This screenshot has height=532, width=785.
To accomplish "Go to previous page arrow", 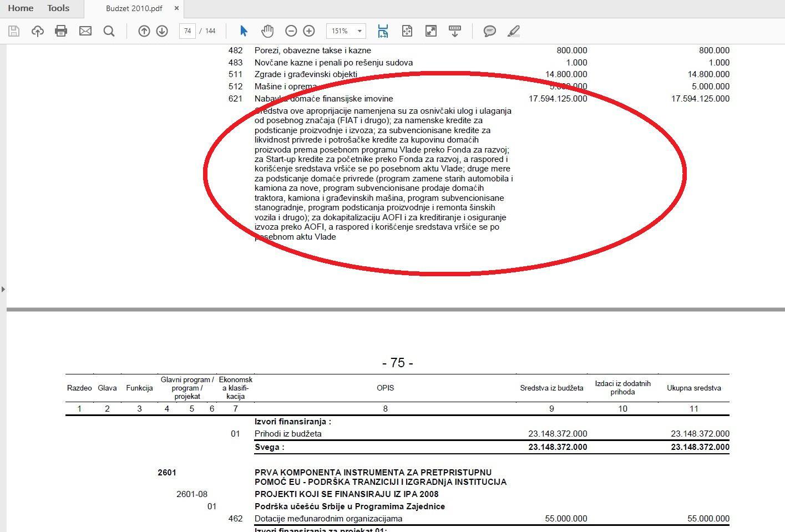I will click(144, 31).
